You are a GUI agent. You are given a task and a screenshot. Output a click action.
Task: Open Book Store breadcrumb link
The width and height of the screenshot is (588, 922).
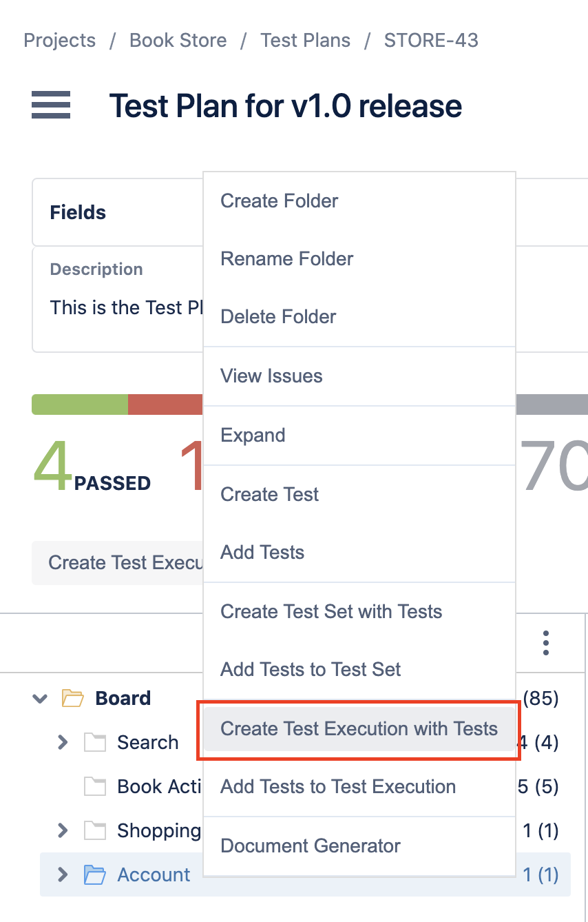click(178, 41)
